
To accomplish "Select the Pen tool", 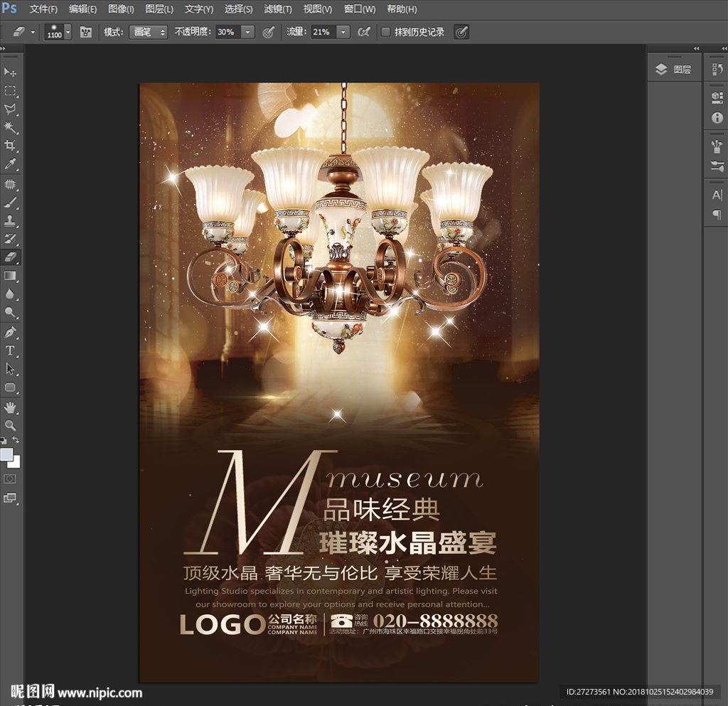I will click(11, 332).
